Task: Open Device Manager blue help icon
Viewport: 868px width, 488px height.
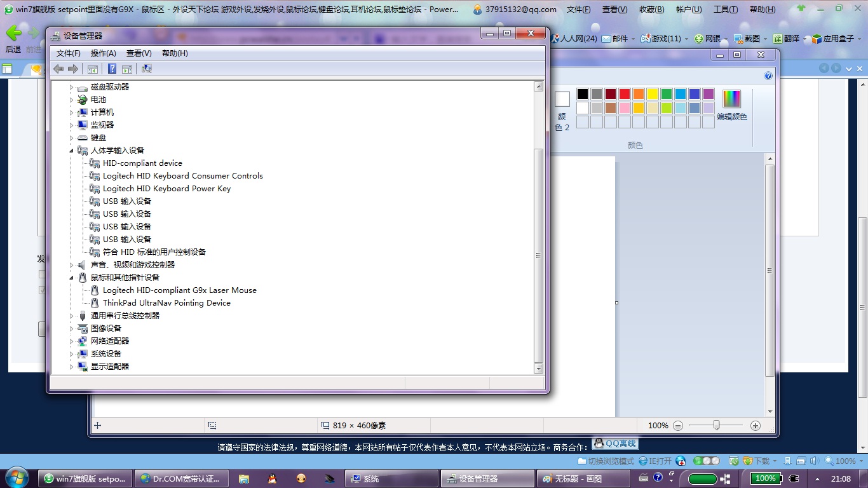Action: click(x=112, y=69)
